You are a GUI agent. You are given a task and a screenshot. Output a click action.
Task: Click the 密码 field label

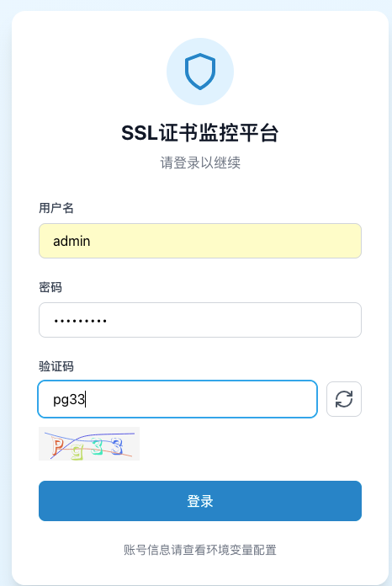point(50,287)
